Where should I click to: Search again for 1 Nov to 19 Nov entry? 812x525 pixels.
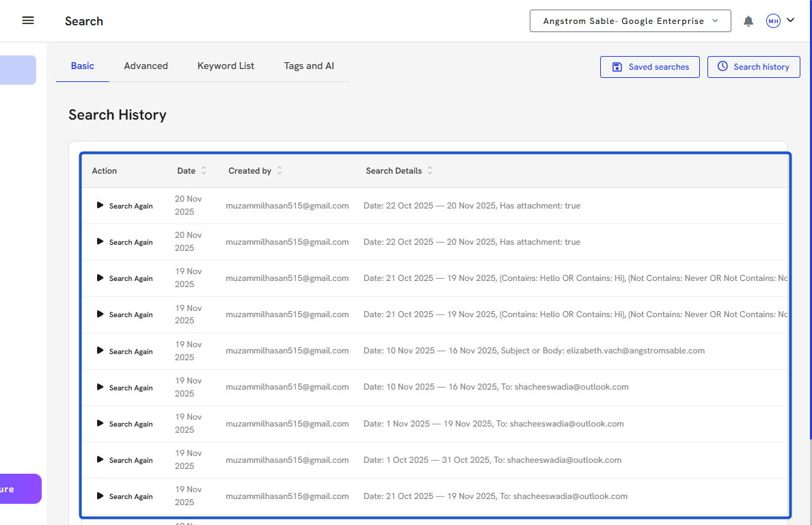pos(124,424)
